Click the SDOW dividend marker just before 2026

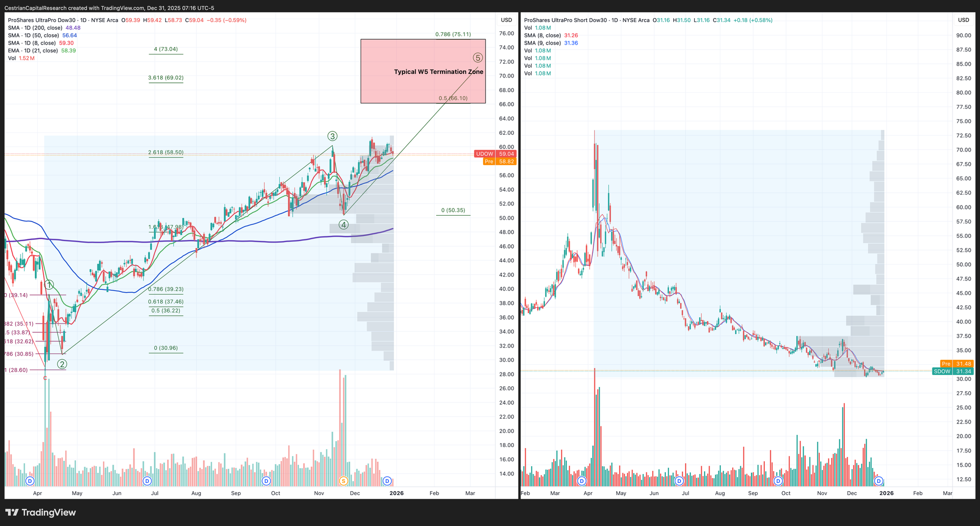tap(879, 481)
